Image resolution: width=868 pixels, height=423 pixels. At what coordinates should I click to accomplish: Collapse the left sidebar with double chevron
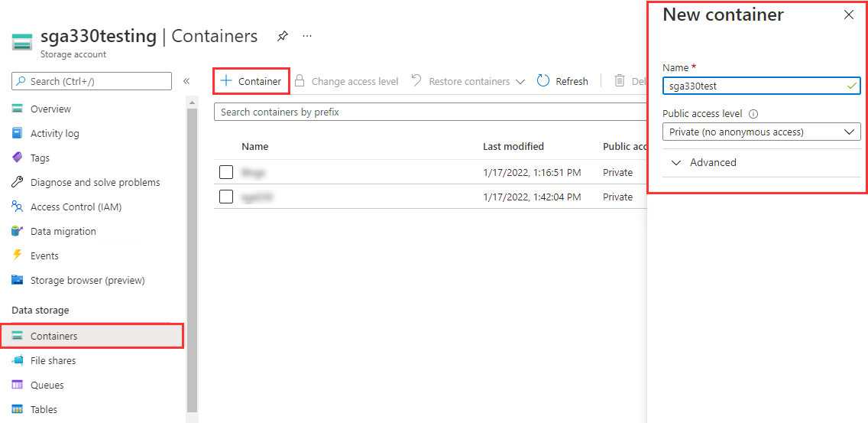pyautogui.click(x=186, y=81)
